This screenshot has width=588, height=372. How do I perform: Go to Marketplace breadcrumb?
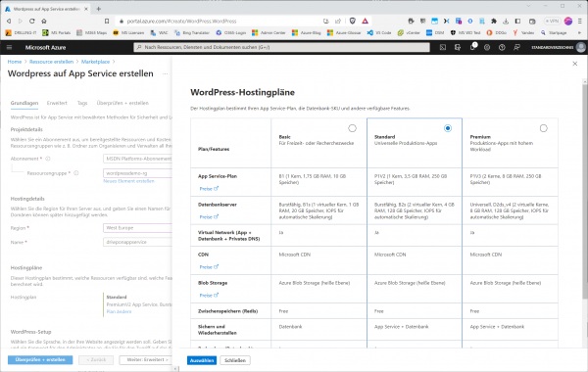[96, 62]
